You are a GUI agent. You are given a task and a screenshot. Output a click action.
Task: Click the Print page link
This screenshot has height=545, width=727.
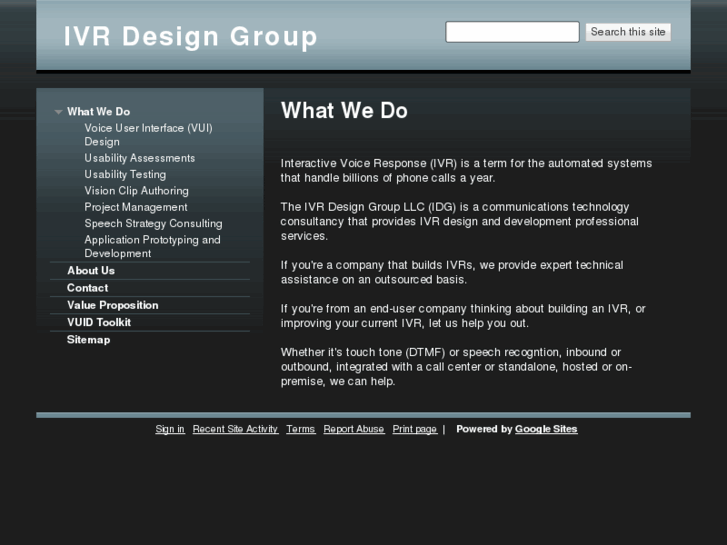pyautogui.click(x=415, y=429)
